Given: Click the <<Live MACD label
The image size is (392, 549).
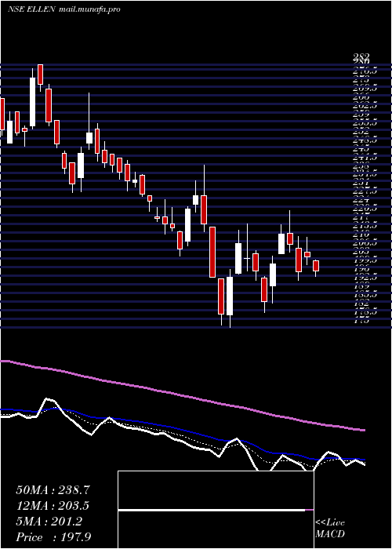Looking at the screenshot, I should 330,529.
